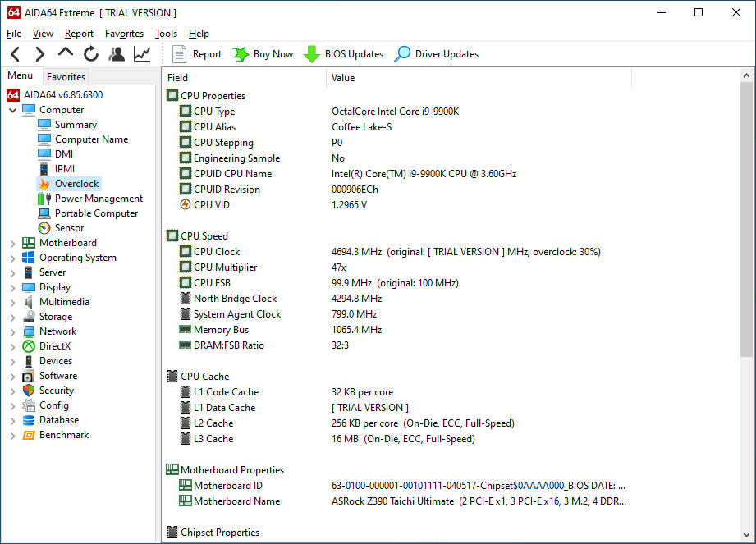
Task: Expand the Operating System node
Action: 12,258
